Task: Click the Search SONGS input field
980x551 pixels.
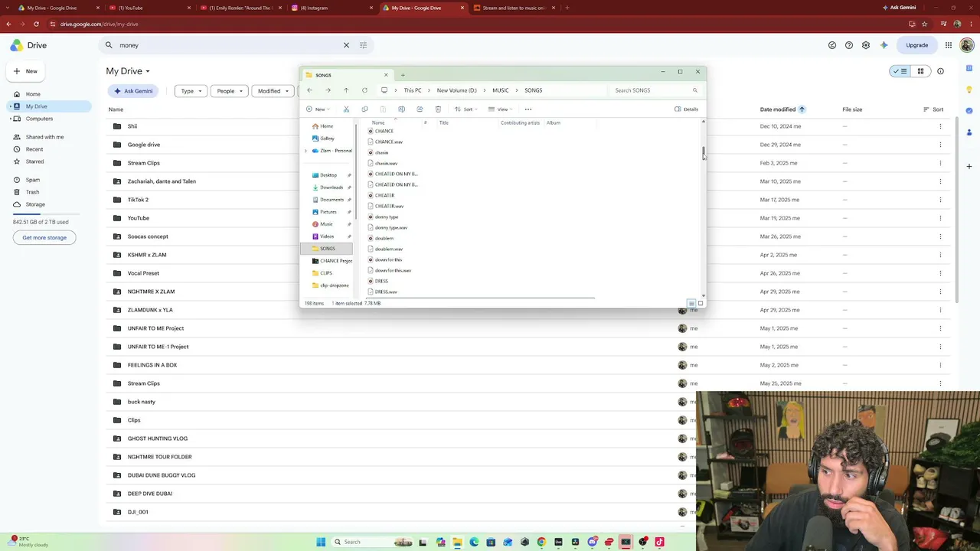Action: click(657, 90)
